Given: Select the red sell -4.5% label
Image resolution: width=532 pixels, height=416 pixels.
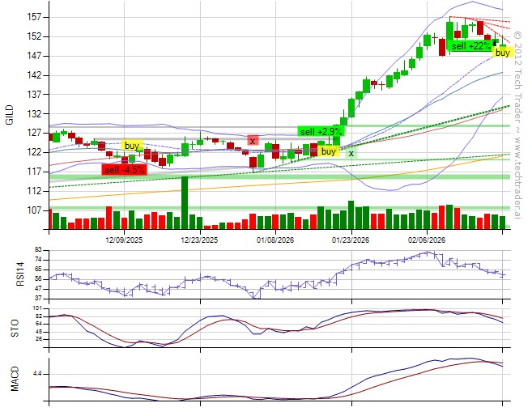Looking at the screenshot, I should [125, 170].
